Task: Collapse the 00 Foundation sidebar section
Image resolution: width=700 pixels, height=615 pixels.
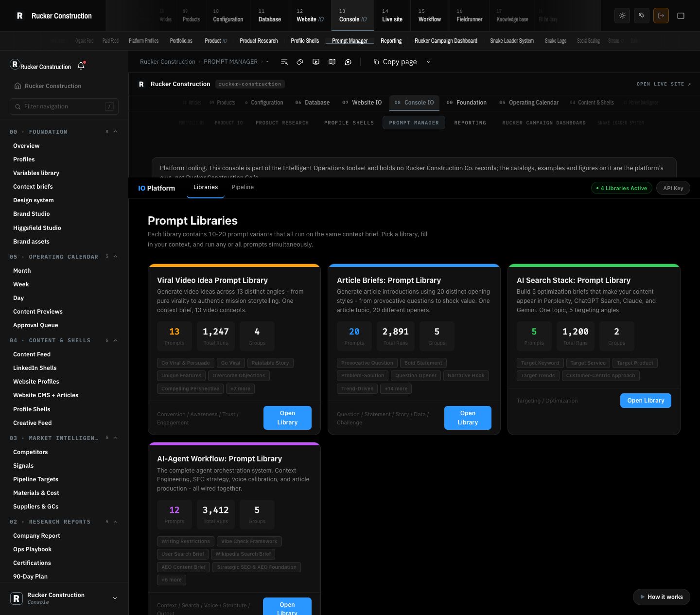Action: pyautogui.click(x=116, y=132)
